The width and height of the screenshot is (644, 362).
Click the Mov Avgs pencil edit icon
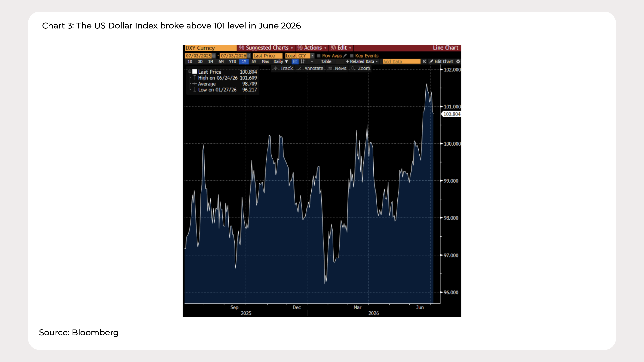pos(345,56)
